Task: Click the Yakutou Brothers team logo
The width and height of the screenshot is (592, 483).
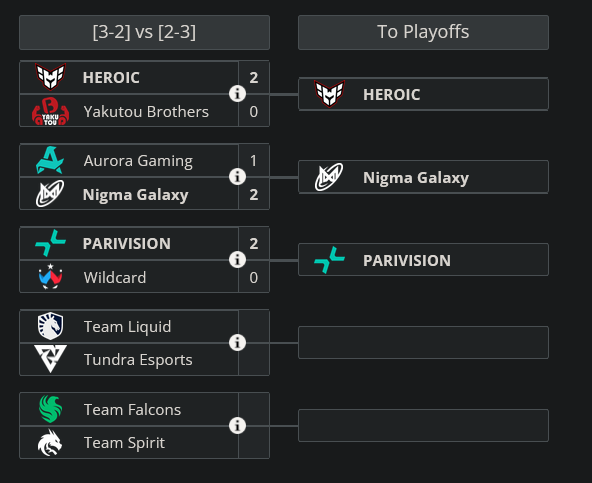Action: click(x=50, y=111)
